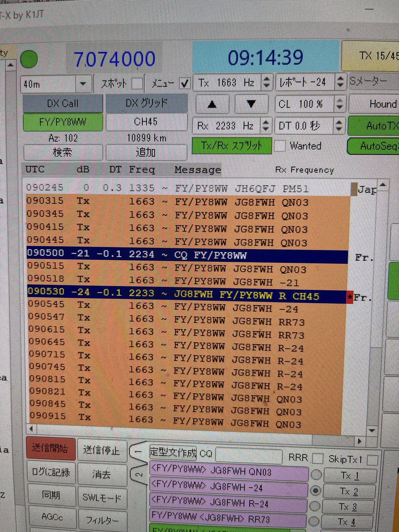
Task: Enable the SkipTx1 checkbox
Action: 373,460
